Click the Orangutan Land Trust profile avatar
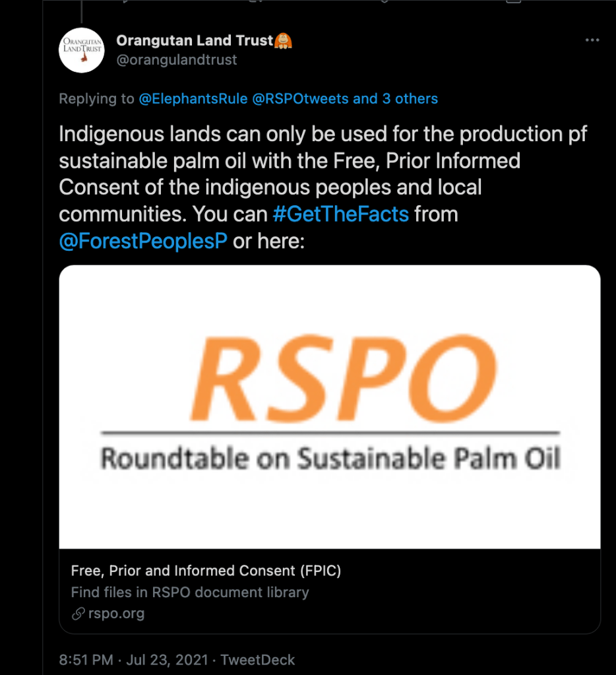616x675 pixels. [82, 50]
